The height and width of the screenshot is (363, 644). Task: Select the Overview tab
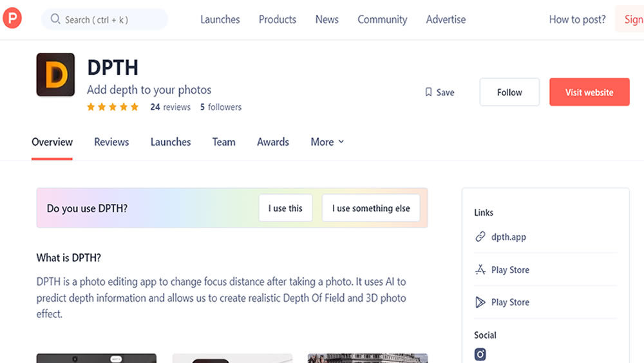[52, 142]
